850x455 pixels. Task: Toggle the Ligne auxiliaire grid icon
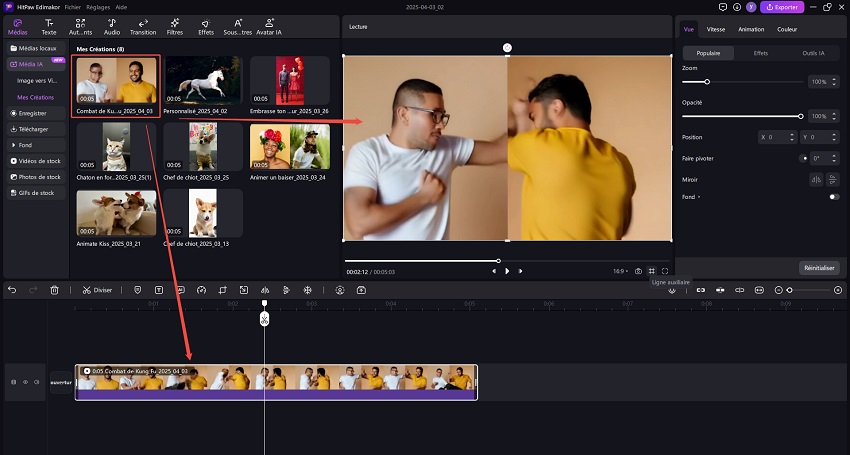(652, 271)
